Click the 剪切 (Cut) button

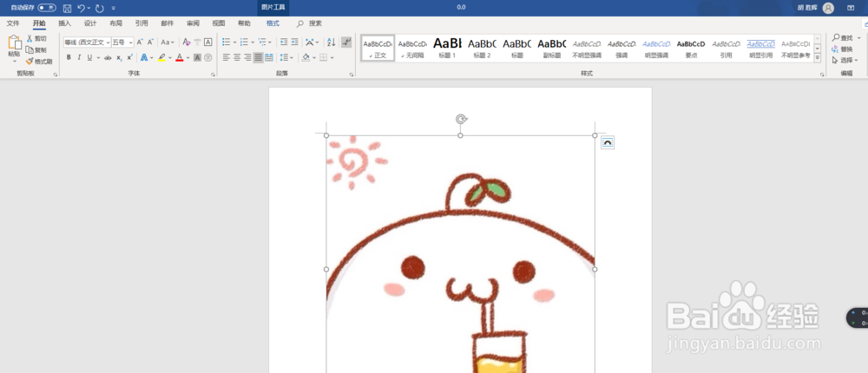36,39
